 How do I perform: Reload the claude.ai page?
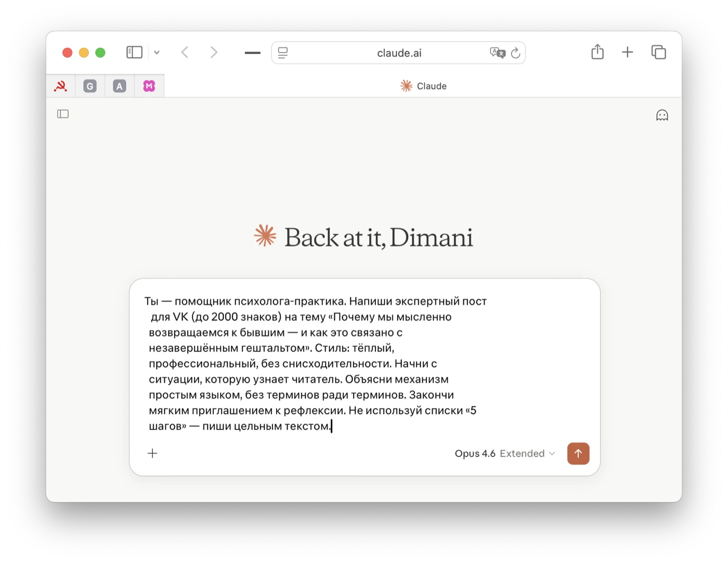515,53
